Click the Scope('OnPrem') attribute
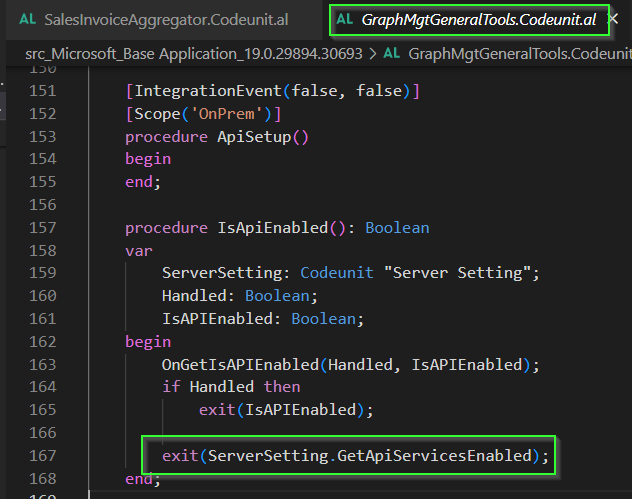 [x=203, y=113]
